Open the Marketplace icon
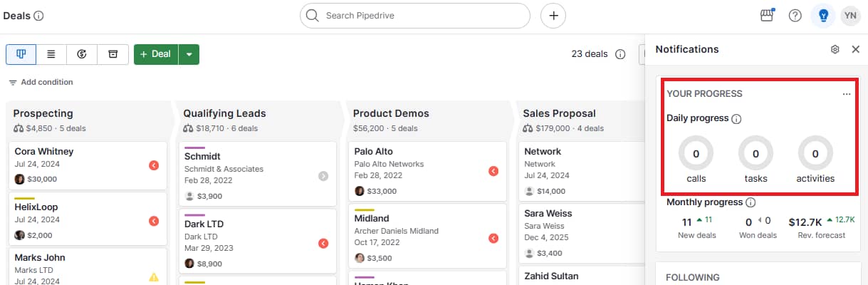868x285 pixels. [767, 16]
